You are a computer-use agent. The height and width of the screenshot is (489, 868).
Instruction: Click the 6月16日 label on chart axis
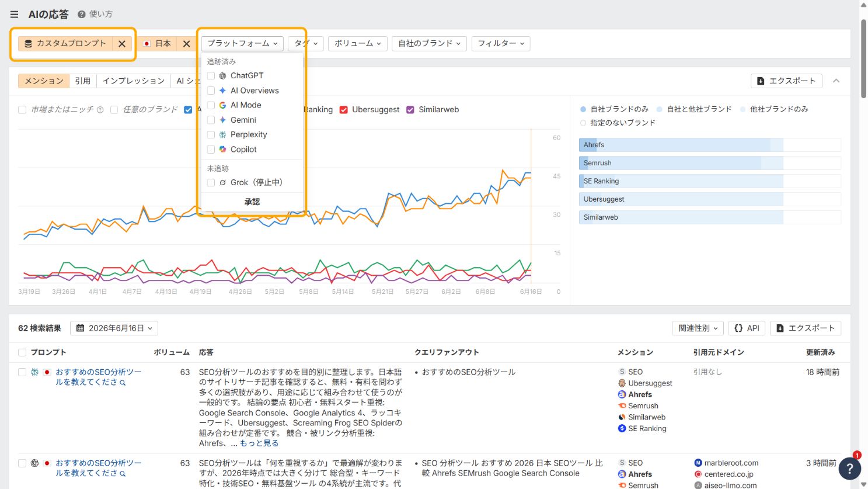(x=531, y=292)
